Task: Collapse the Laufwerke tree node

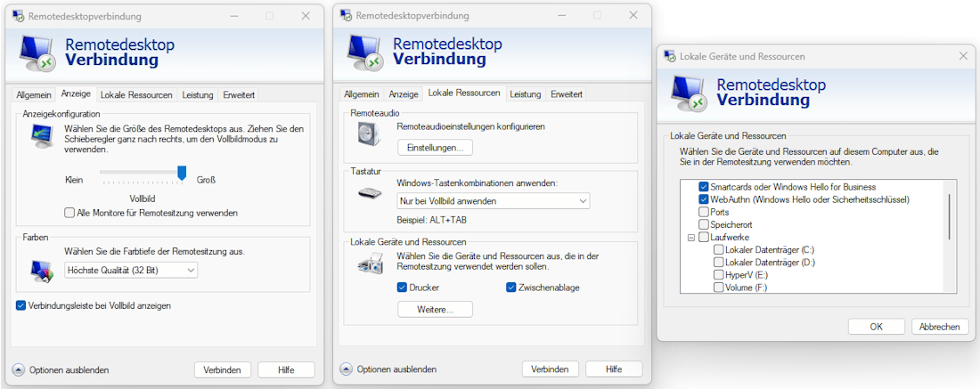Action: click(x=690, y=238)
